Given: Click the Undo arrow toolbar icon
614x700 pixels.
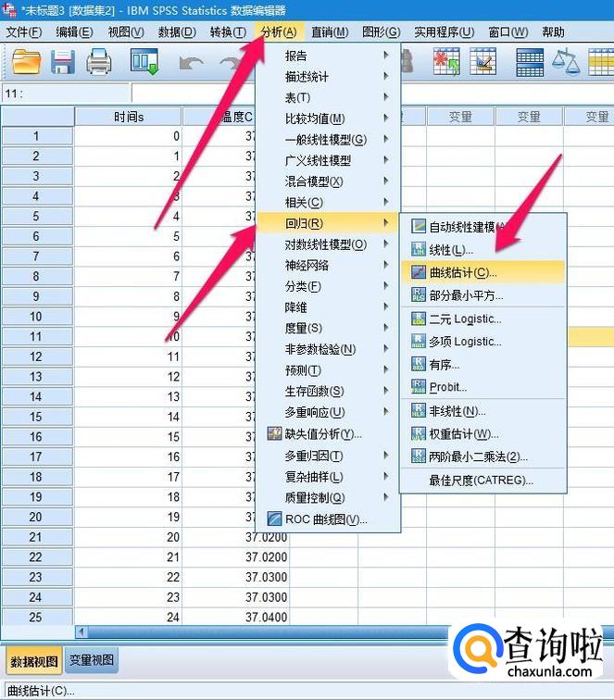Looking at the screenshot, I should 191,63.
